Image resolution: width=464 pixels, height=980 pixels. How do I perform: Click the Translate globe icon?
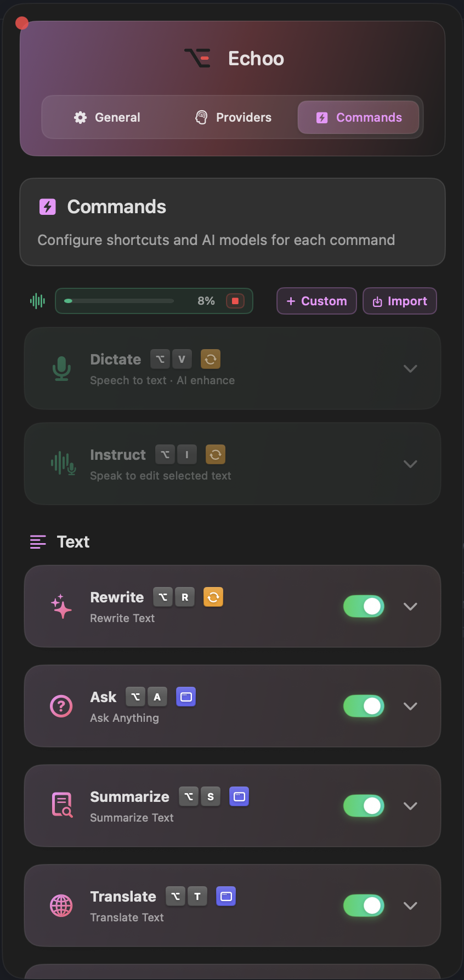[61, 905]
